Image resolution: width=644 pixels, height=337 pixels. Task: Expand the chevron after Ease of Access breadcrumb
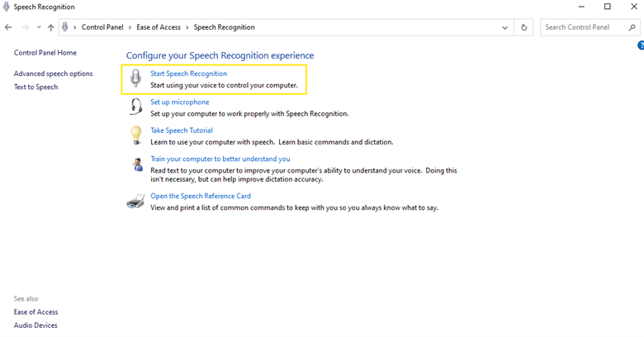pyautogui.click(x=188, y=27)
